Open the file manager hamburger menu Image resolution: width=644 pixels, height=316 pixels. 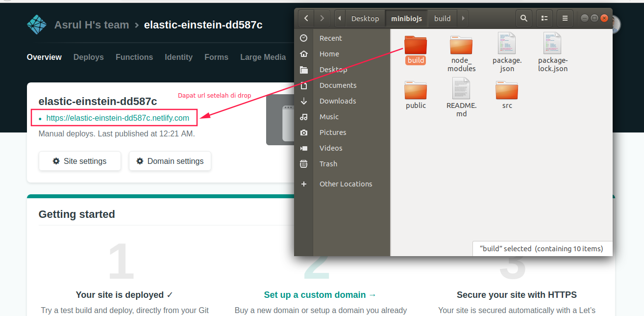pyautogui.click(x=565, y=19)
